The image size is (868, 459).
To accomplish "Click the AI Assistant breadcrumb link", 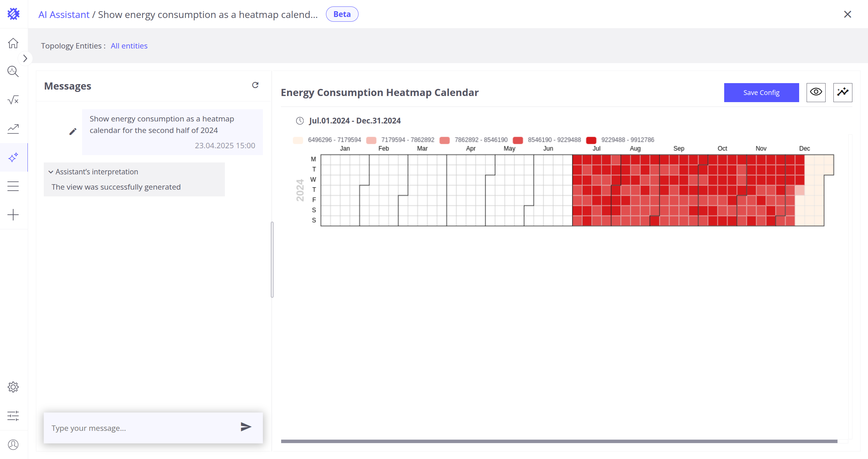I will point(64,15).
